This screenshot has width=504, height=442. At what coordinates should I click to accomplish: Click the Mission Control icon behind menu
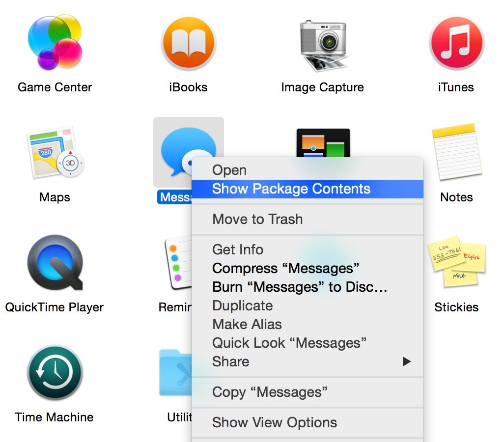(x=323, y=142)
